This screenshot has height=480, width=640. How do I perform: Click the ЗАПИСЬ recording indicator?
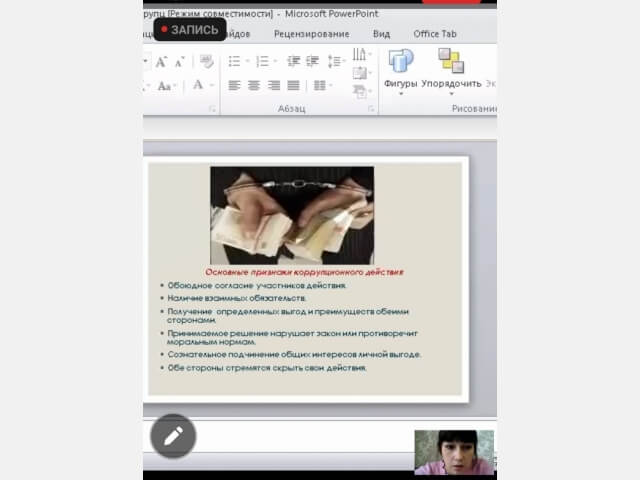tap(190, 29)
